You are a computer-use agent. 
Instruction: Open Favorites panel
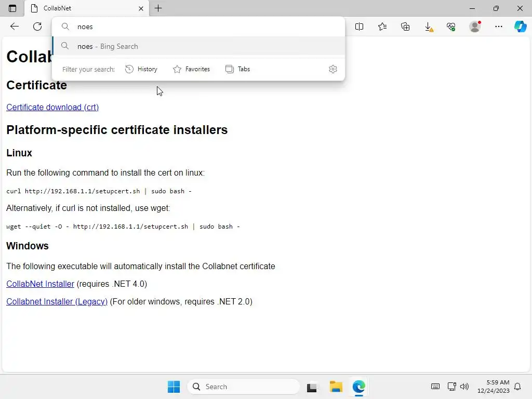coord(382,26)
